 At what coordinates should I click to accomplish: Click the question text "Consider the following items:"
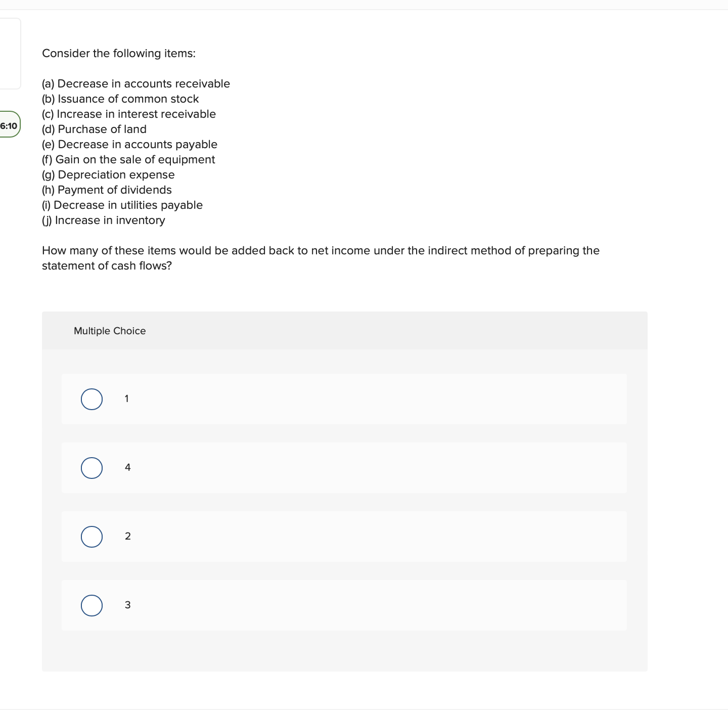point(119,53)
